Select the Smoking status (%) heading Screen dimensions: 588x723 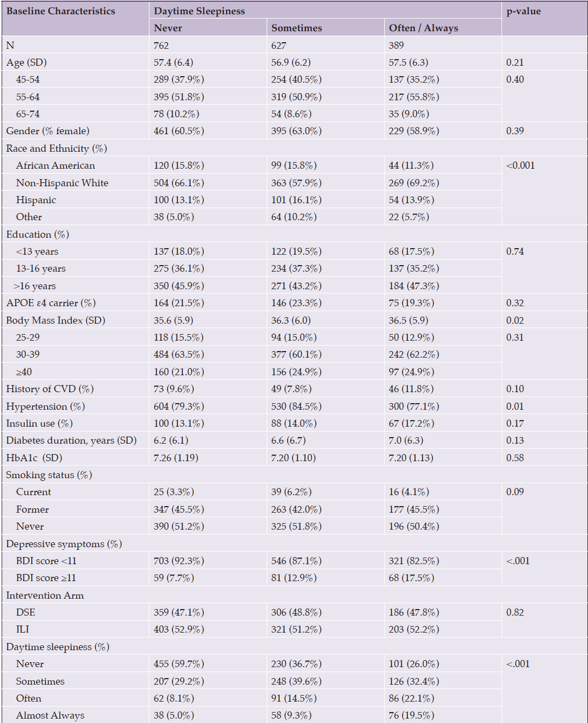(49, 475)
